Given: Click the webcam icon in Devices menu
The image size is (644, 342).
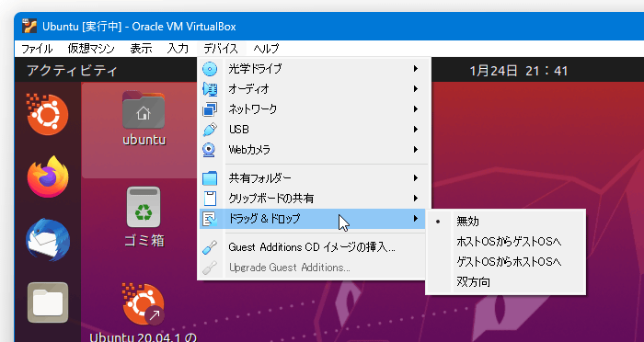Looking at the screenshot, I should [x=210, y=150].
